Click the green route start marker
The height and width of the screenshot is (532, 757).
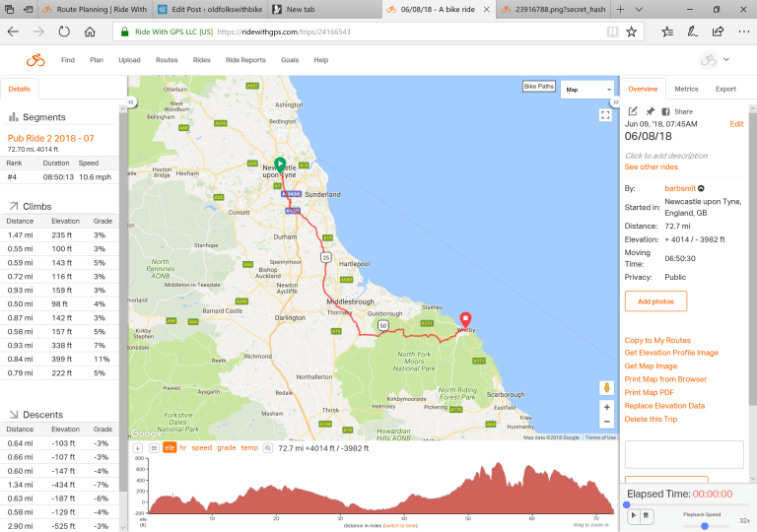pyautogui.click(x=280, y=165)
